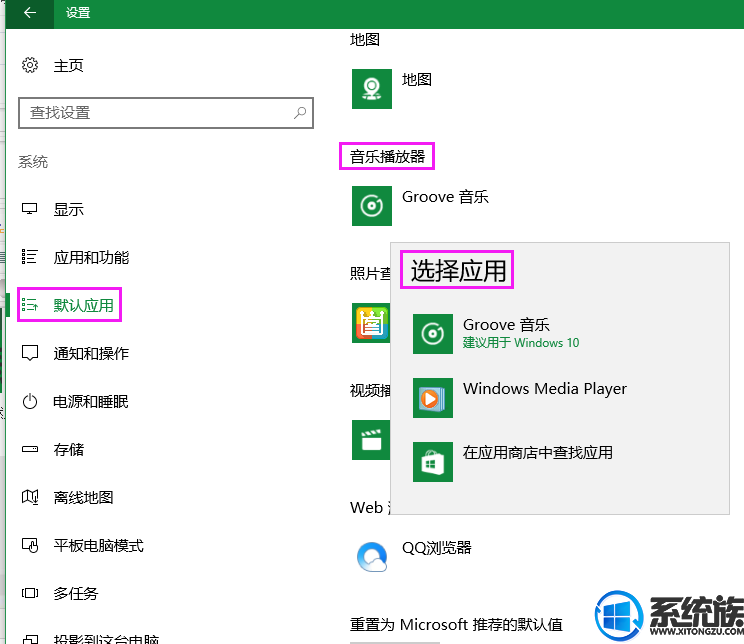Select Windows Media Player option
744x644 pixels.
545,389
